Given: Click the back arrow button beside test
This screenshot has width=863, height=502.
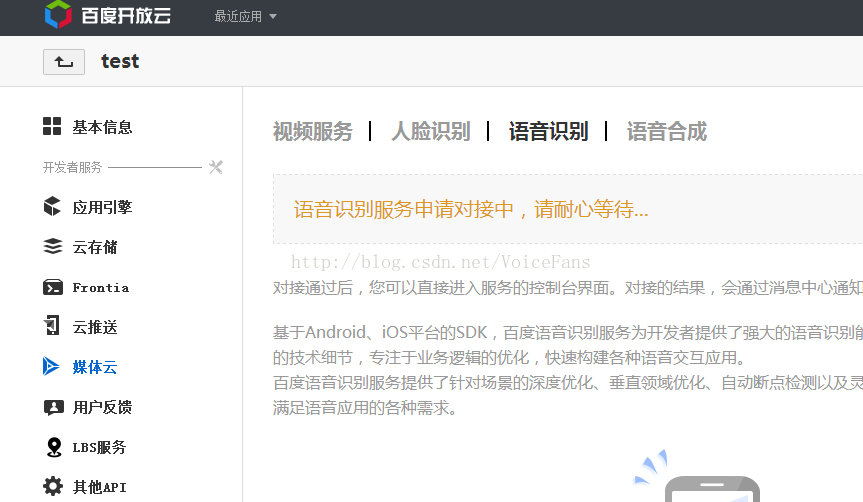Looking at the screenshot, I should coord(64,62).
